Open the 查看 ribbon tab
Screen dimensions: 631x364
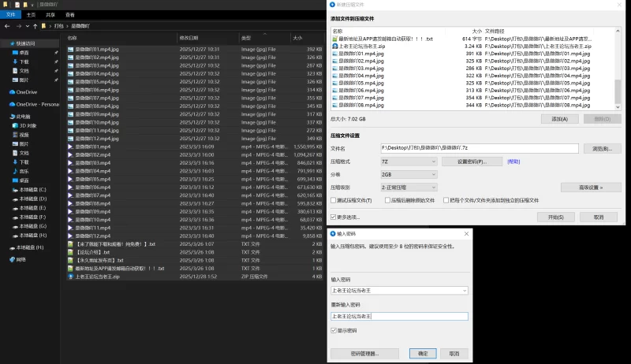point(70,14)
